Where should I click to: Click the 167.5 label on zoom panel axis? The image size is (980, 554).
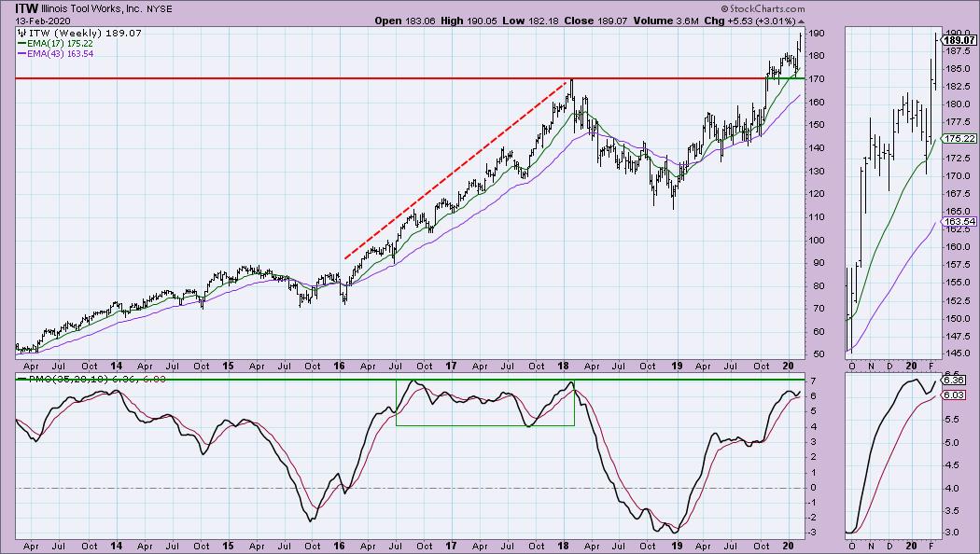[x=959, y=194]
